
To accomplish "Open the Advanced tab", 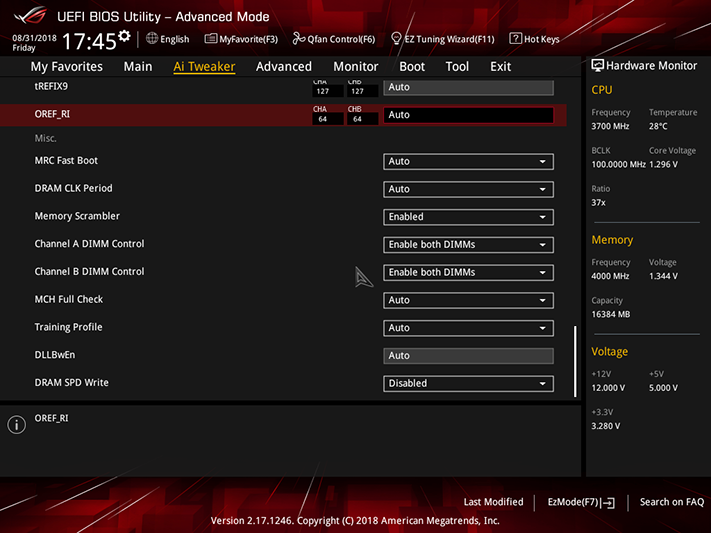I will 284,67.
